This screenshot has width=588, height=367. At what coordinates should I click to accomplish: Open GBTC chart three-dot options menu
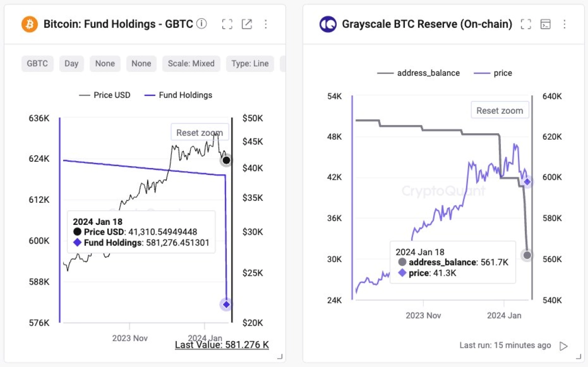click(x=266, y=24)
